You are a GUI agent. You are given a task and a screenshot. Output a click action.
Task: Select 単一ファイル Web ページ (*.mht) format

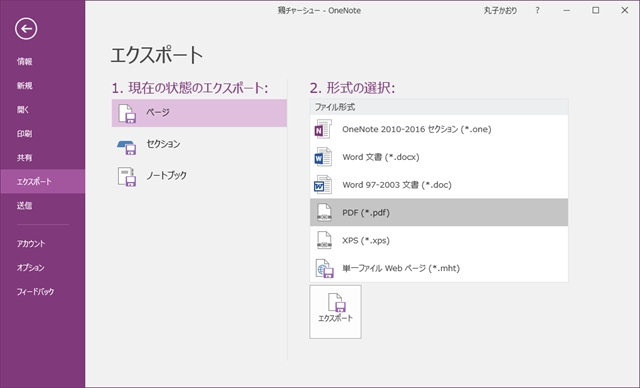click(x=439, y=268)
